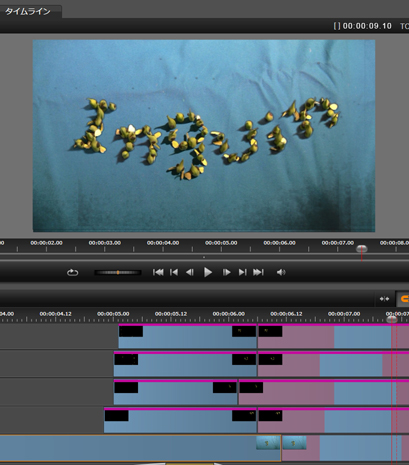Toggle the orange magnet snapping button
This screenshot has height=465, width=409.
point(404,299)
